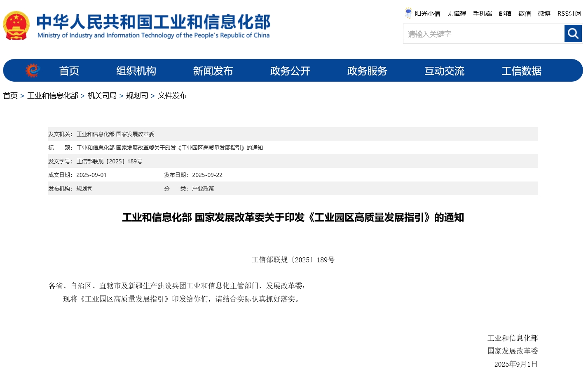Click the magnifier search icon button
The image size is (588, 370).
coord(573,33)
